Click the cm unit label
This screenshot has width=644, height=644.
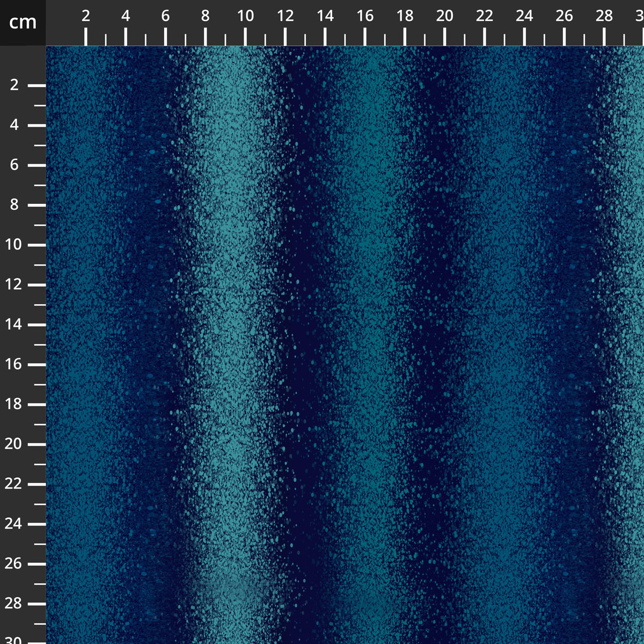[x=23, y=22]
